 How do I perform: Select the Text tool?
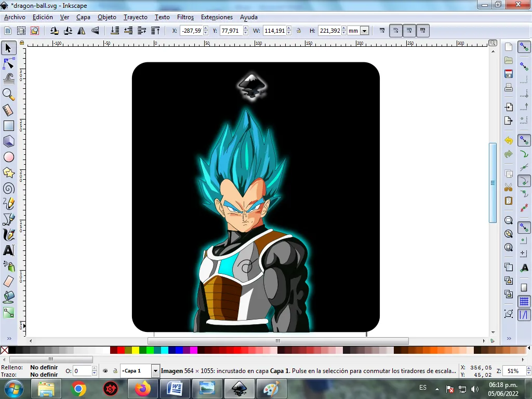click(8, 251)
